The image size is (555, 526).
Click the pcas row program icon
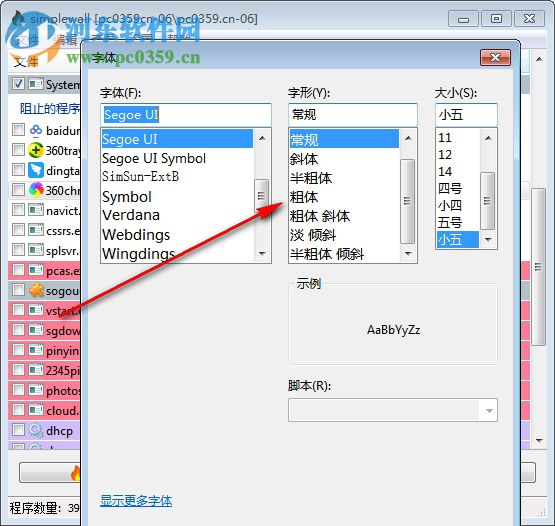36,270
